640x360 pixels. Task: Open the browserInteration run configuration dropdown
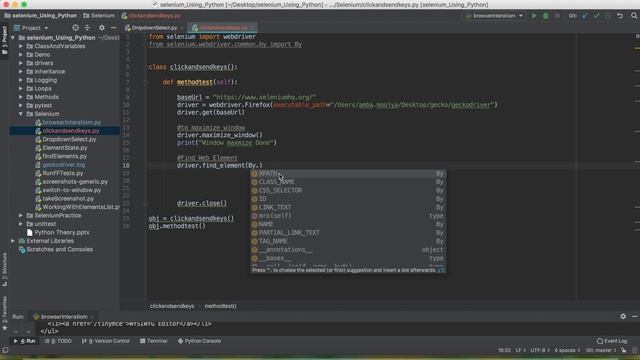tap(494, 16)
